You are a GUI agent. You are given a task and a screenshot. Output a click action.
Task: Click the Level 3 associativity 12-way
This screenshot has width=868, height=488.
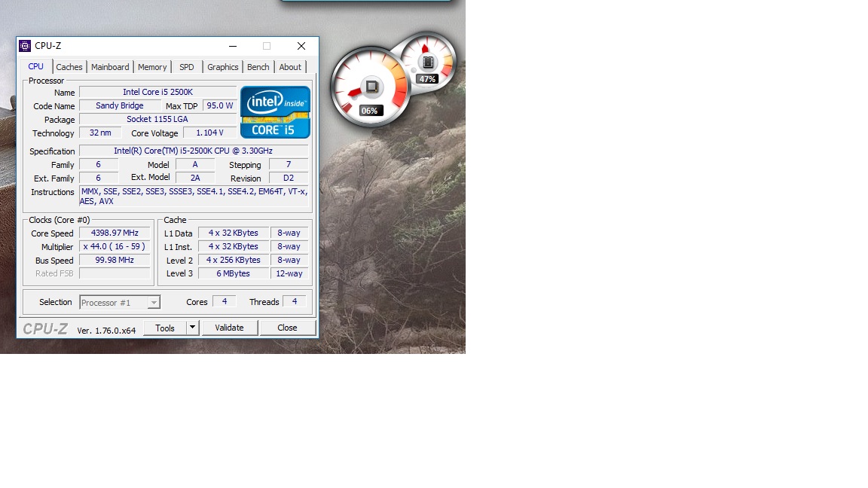click(289, 273)
